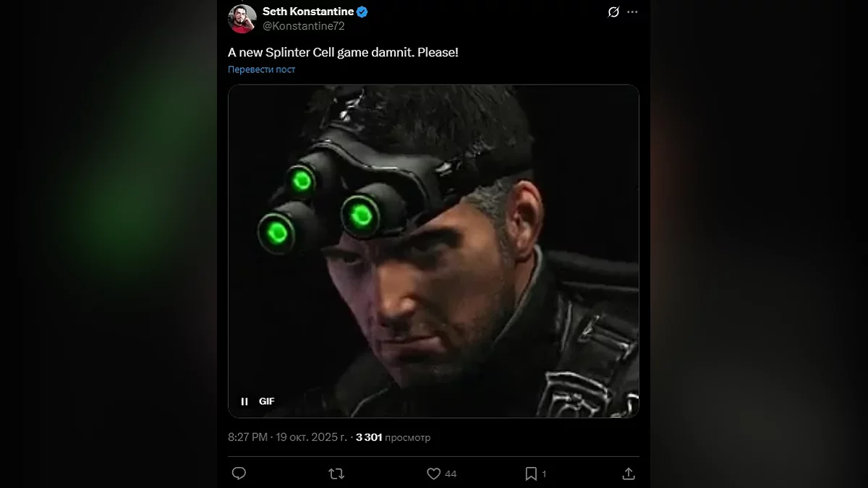Bookmark the post with the bookmark icon

(x=531, y=474)
